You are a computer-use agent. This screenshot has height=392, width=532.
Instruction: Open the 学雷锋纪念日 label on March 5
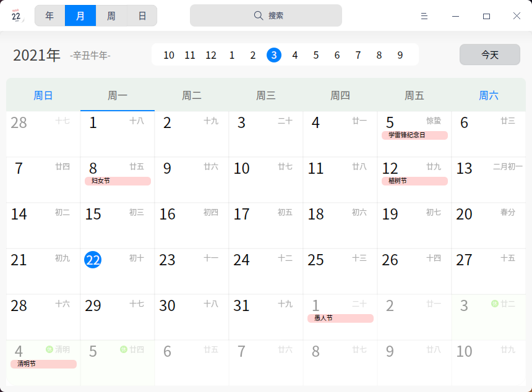coord(414,135)
